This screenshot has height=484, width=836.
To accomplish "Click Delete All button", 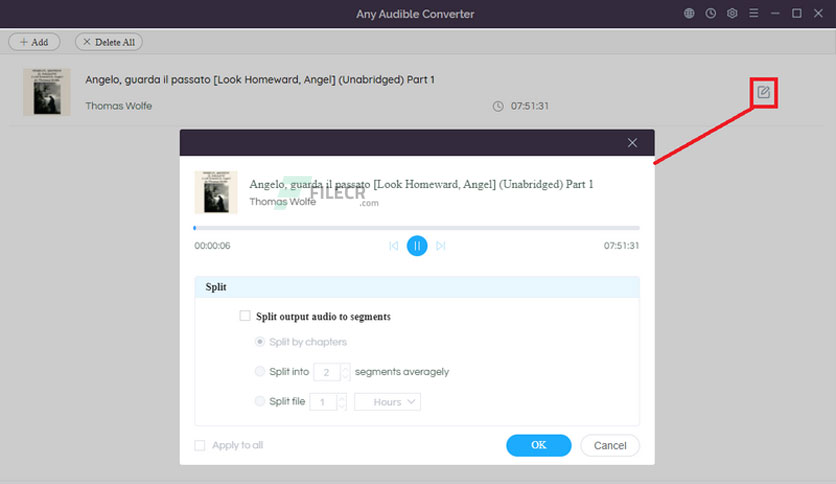I will pos(109,42).
